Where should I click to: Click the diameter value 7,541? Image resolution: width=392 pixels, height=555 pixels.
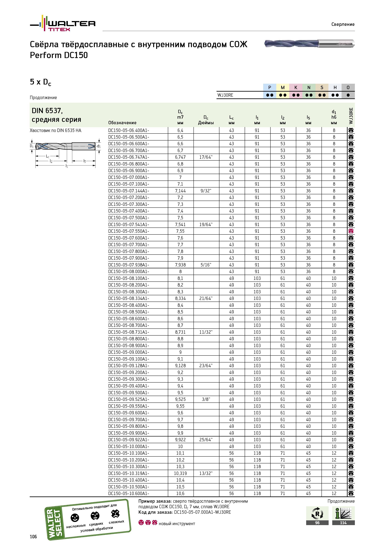[180, 224]
